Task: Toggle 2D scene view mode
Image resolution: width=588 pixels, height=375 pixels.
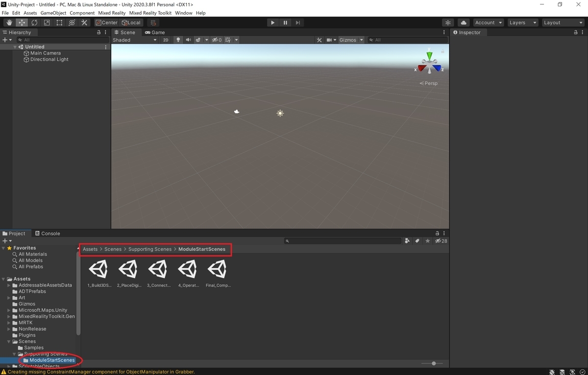Action: click(x=166, y=40)
